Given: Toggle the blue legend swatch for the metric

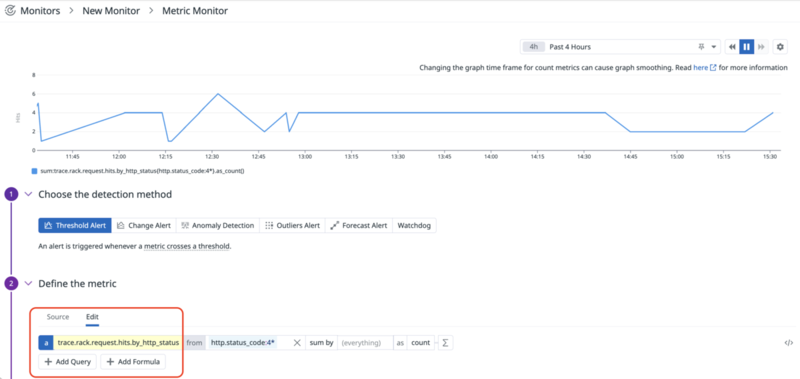Looking at the screenshot, I should [34, 171].
